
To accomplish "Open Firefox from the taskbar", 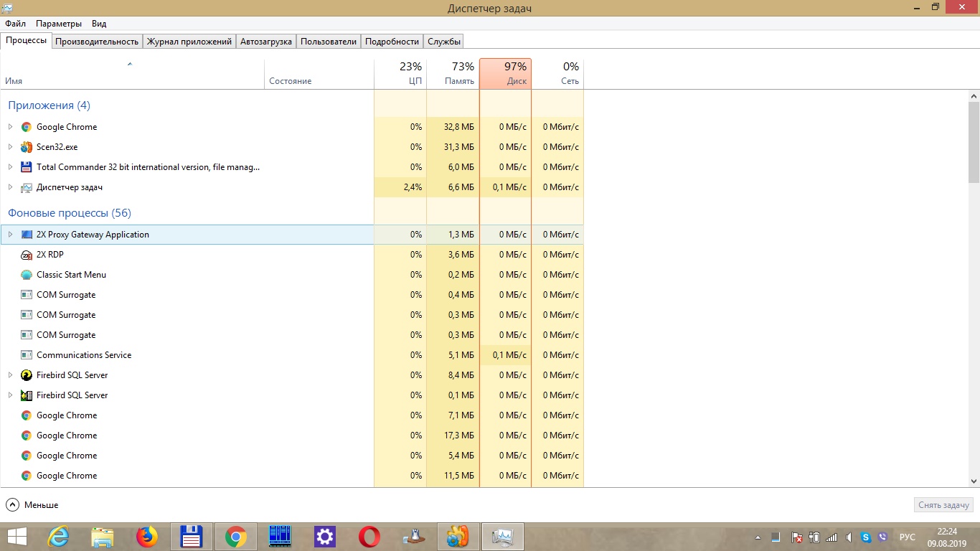I will click(147, 537).
